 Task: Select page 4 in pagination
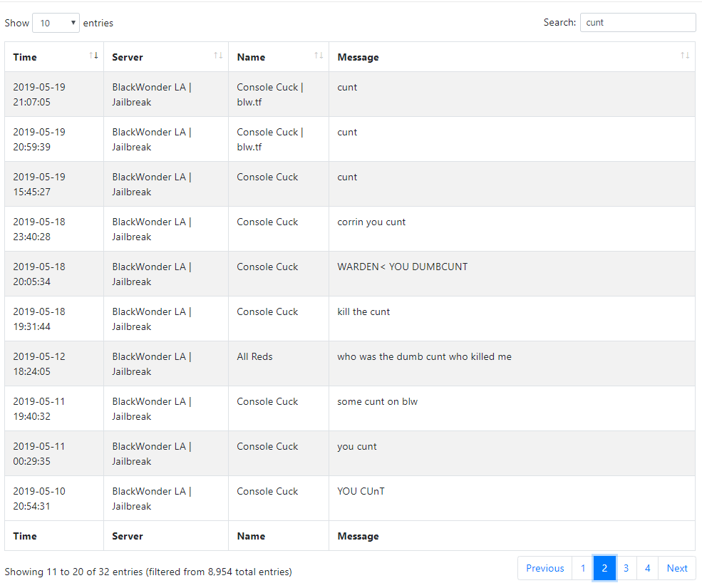pyautogui.click(x=647, y=568)
